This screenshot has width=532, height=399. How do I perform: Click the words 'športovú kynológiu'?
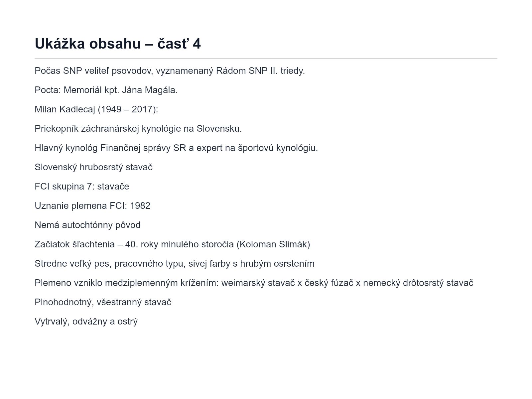(x=278, y=148)
